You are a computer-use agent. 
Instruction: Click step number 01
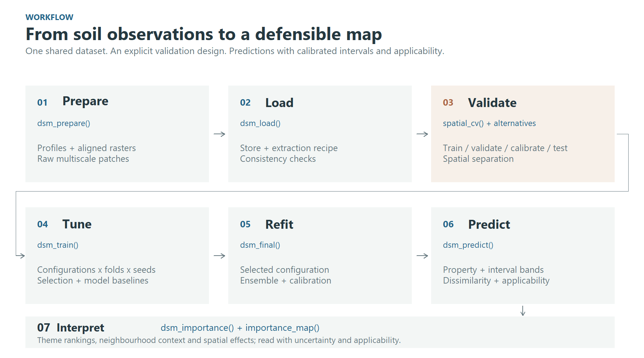pos(42,103)
